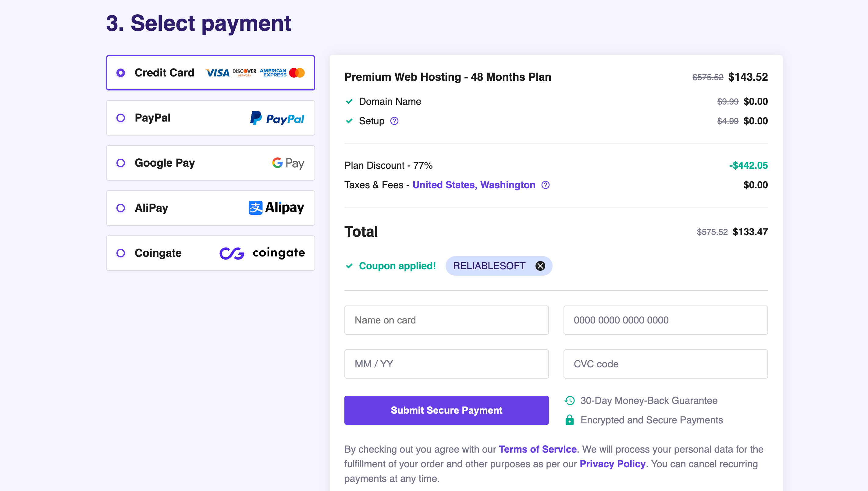The image size is (868, 491).
Task: Choose the Google Pay radio option
Action: tap(121, 163)
